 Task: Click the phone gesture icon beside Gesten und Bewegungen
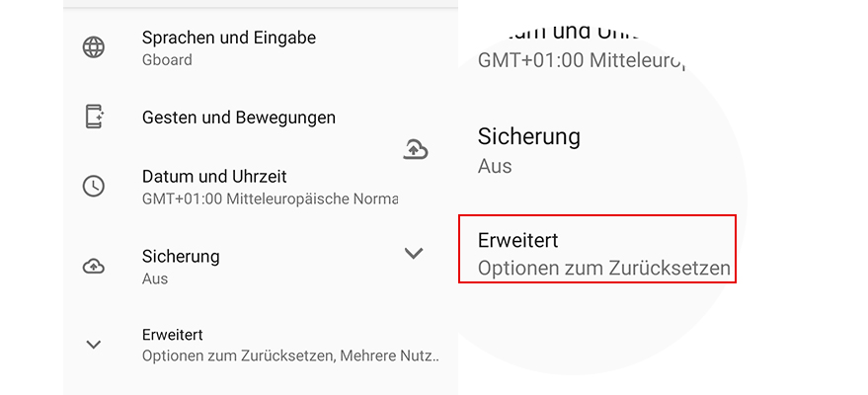click(94, 117)
